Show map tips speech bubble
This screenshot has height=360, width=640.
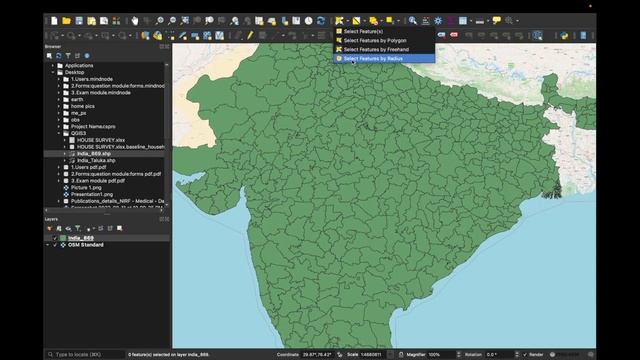pos(497,20)
